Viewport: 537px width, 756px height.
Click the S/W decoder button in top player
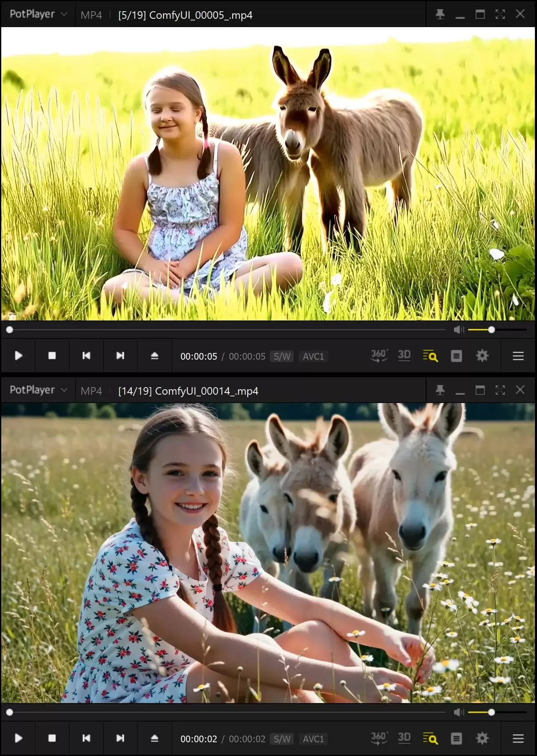(282, 356)
